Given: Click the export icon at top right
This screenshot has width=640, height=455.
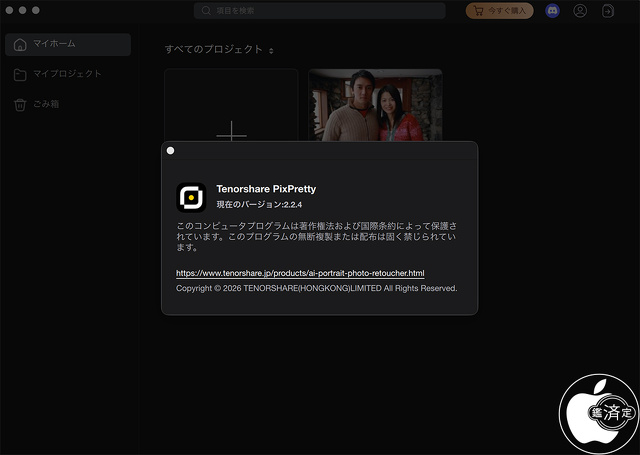Looking at the screenshot, I should (x=608, y=11).
